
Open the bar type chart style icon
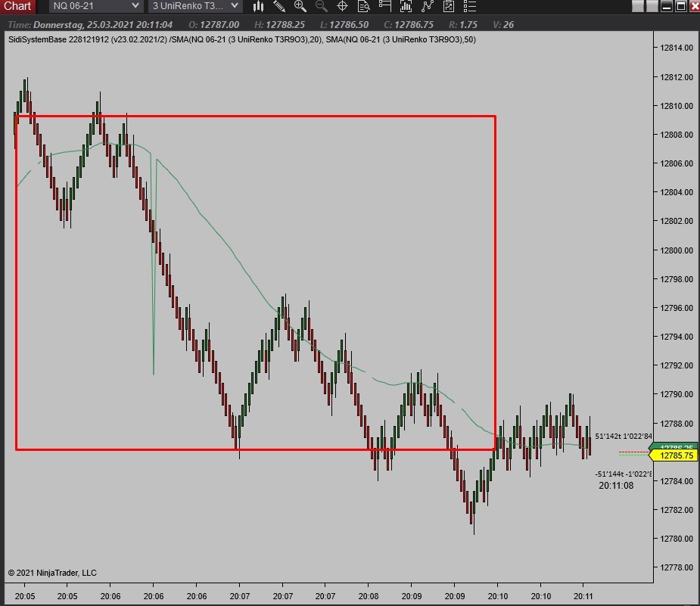coord(258,6)
